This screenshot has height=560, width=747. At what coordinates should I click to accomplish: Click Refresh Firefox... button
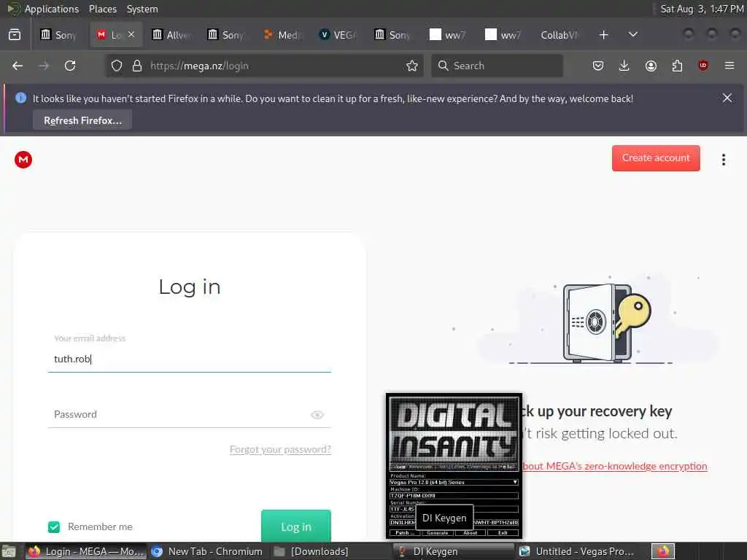(x=82, y=120)
